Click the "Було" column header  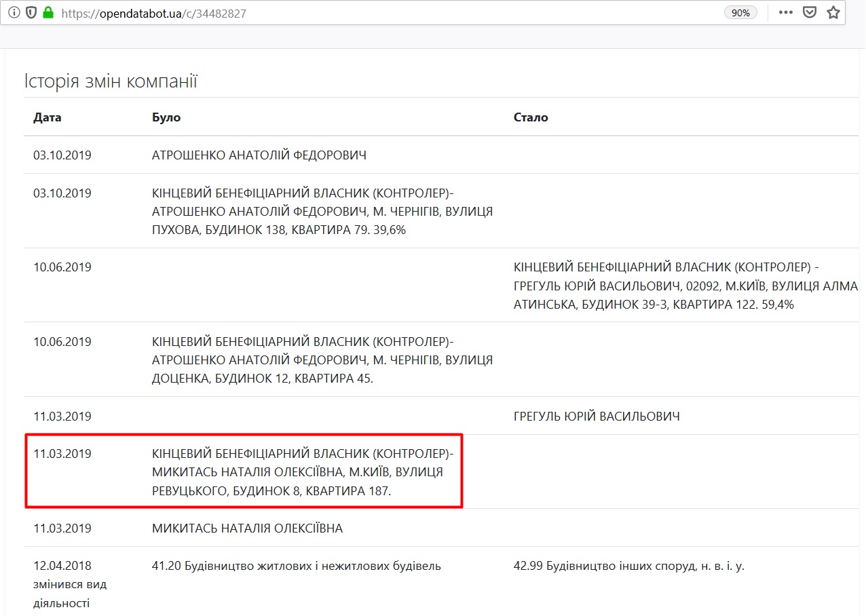click(166, 117)
